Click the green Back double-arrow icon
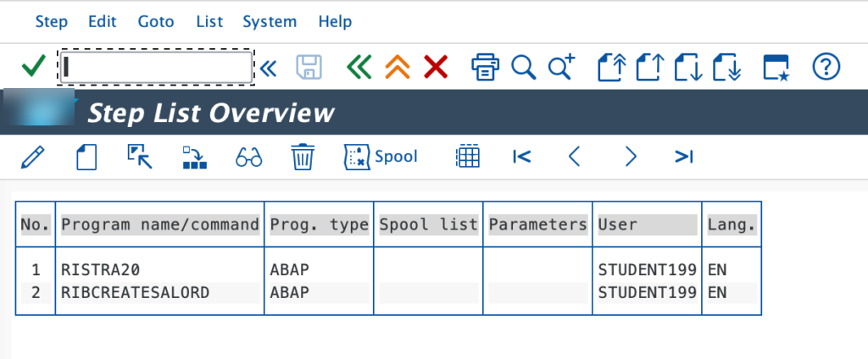Viewport: 868px width, 359px height. coord(359,68)
